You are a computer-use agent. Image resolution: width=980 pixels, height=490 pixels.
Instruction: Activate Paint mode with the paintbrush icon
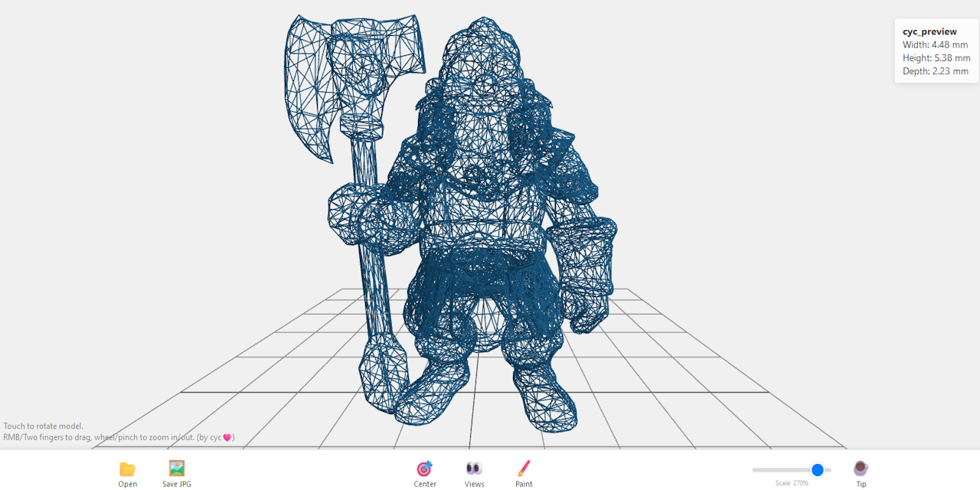coord(524,468)
